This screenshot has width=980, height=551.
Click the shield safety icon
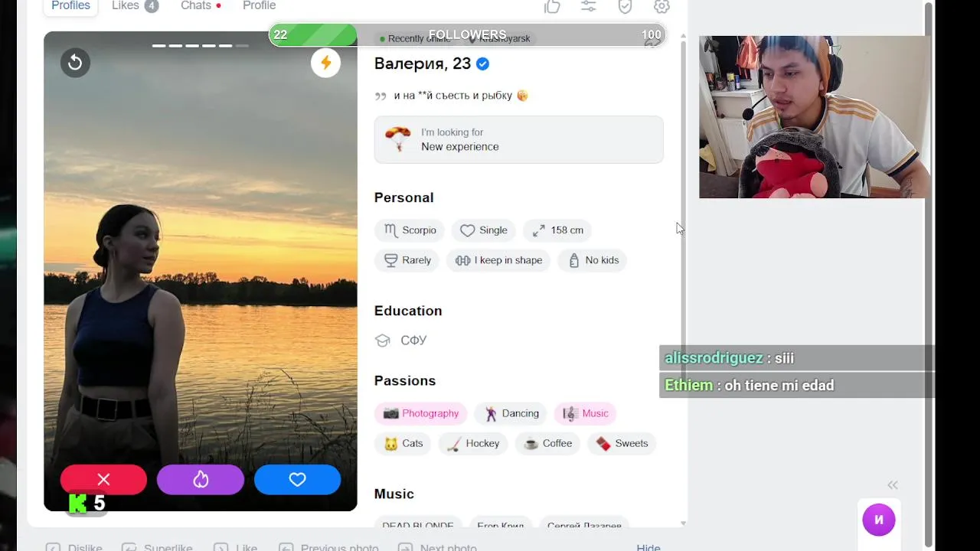[625, 6]
